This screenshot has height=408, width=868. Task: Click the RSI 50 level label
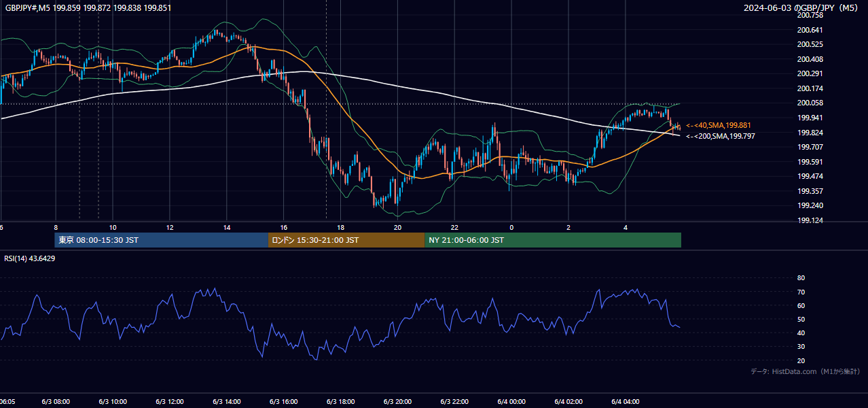click(801, 319)
